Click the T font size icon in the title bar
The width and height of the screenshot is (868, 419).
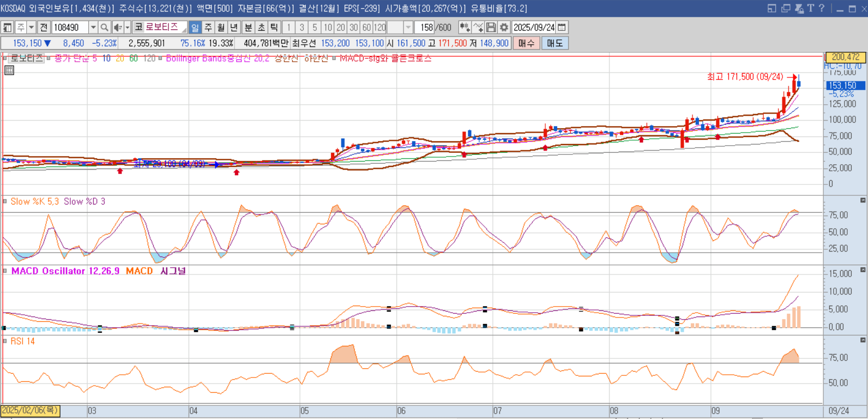pos(811,8)
